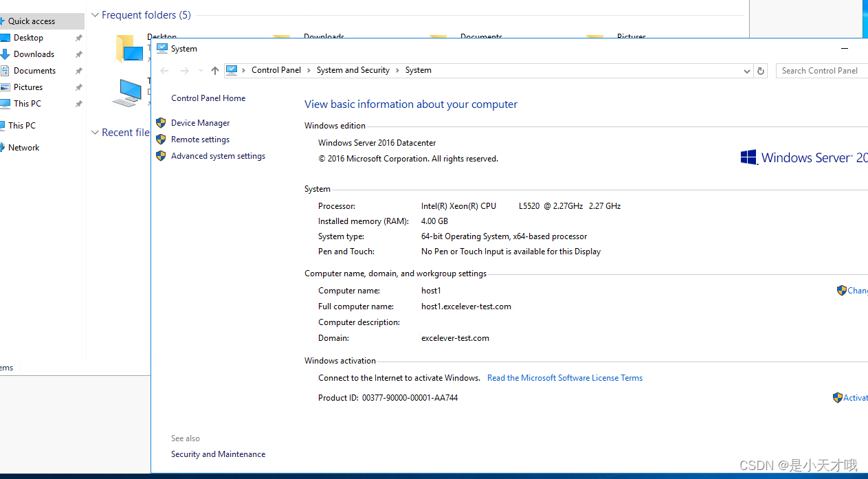Viewport: 868px width, 479px height.
Task: Navigate to System and Security breadcrumb
Action: tap(353, 69)
